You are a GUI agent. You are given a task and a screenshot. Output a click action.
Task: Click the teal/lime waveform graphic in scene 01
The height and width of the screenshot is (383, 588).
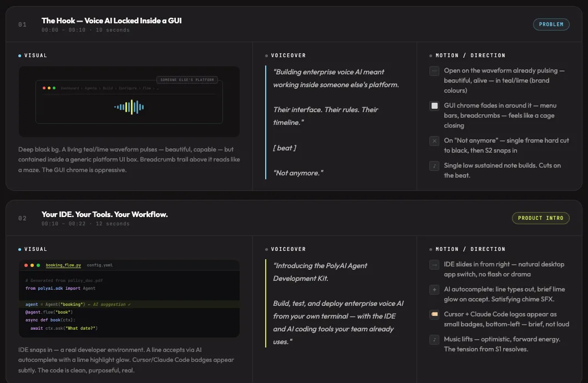tap(129, 107)
